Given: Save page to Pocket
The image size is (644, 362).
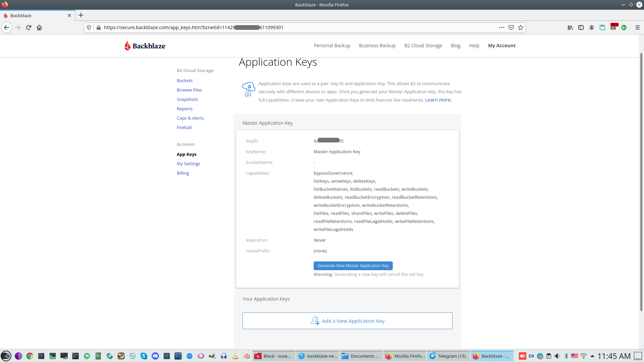Looking at the screenshot, I should point(511,27).
